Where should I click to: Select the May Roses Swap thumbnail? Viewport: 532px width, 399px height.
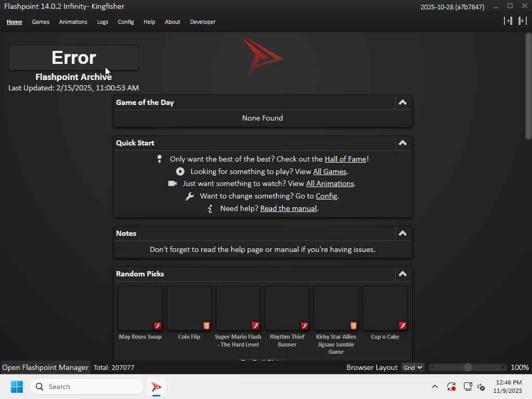(140, 308)
